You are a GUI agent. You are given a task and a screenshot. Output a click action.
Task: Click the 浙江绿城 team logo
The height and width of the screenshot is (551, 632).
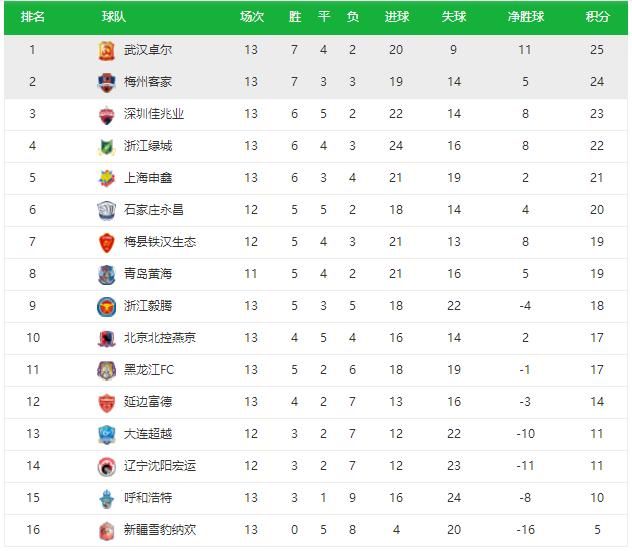tap(106, 146)
